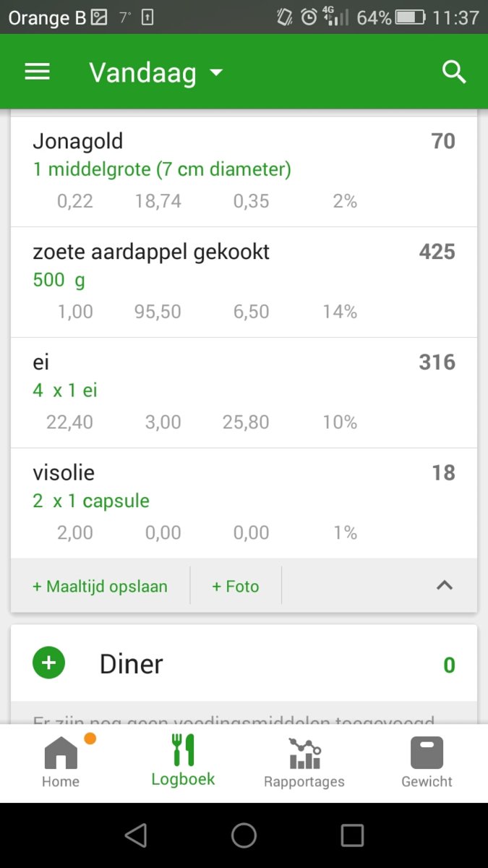488x868 pixels.
Task: Select the Home icon in bottom navigation
Action: point(60,754)
